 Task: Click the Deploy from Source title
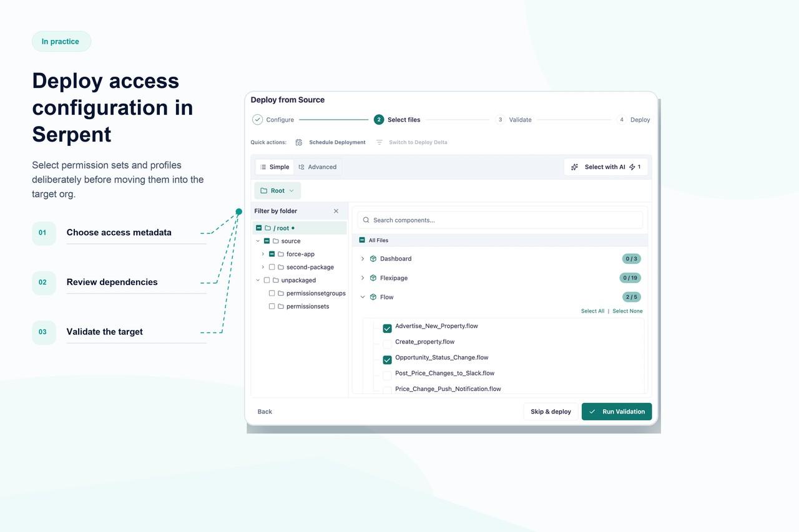pyautogui.click(x=288, y=100)
